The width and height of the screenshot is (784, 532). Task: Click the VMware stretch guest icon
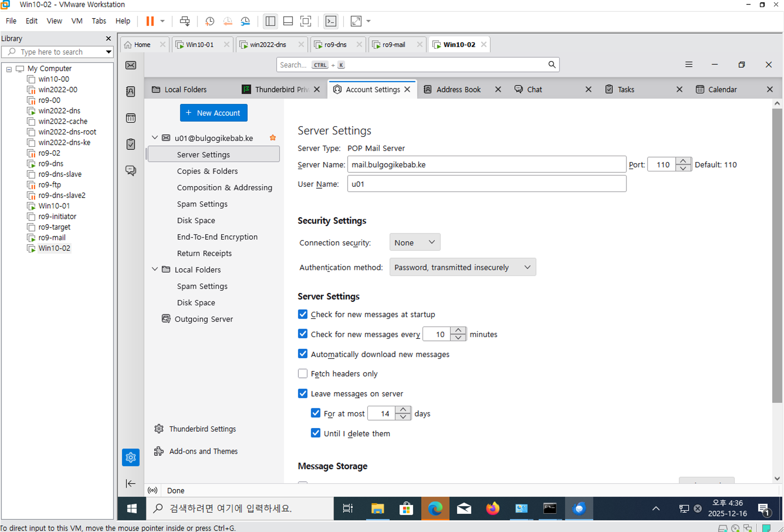pos(356,21)
